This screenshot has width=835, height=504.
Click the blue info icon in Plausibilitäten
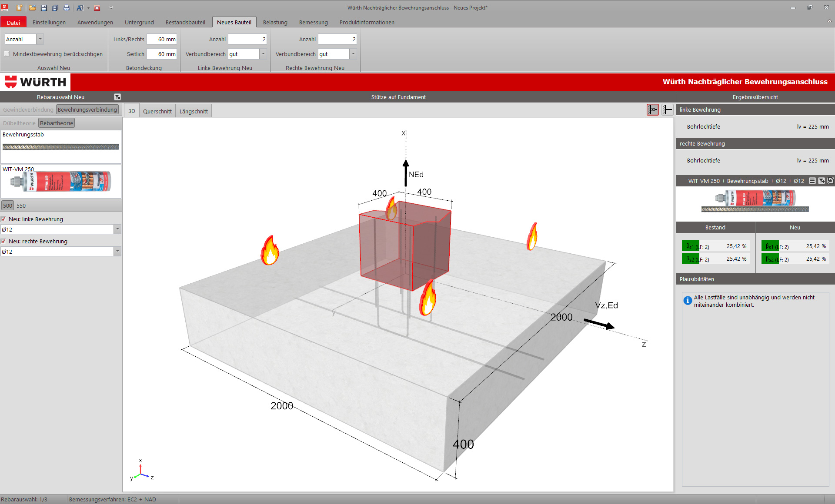coord(688,301)
